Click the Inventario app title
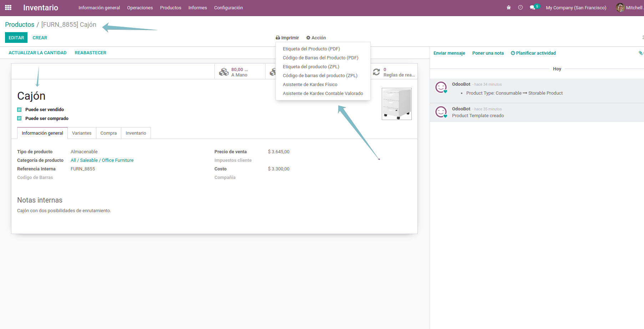The height and width of the screenshot is (329, 644). pos(41,8)
